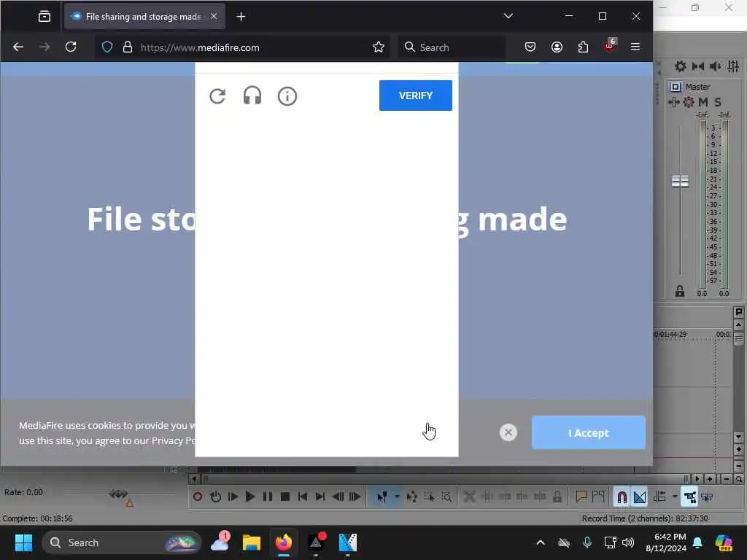Insert a region with the region icon

point(598,497)
